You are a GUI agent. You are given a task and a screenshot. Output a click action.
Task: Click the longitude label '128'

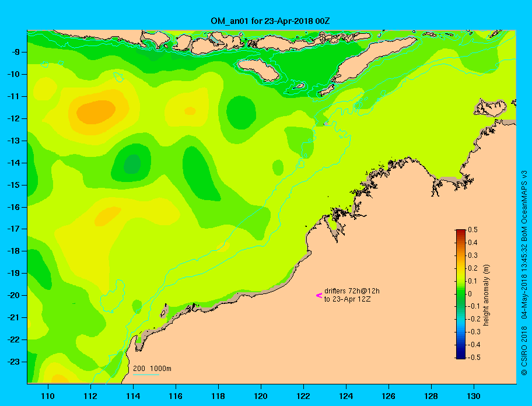click(431, 396)
